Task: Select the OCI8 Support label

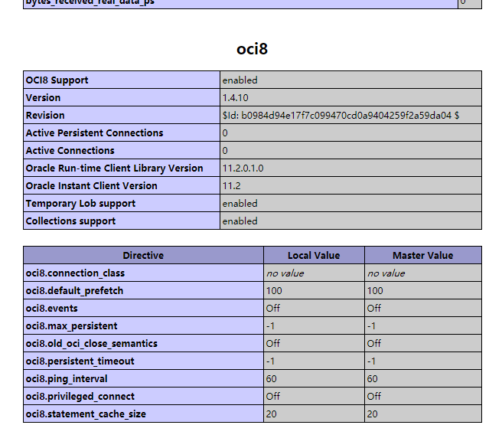Action: (x=57, y=80)
